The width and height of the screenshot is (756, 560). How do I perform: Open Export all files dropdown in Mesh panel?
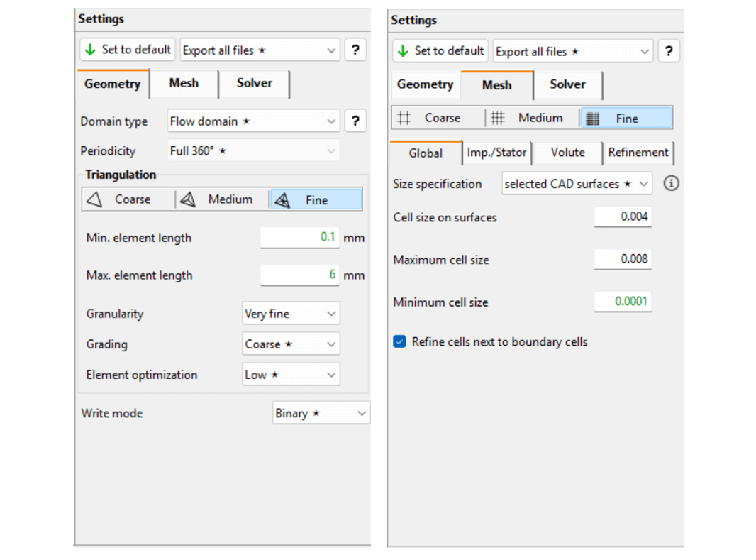[573, 52]
